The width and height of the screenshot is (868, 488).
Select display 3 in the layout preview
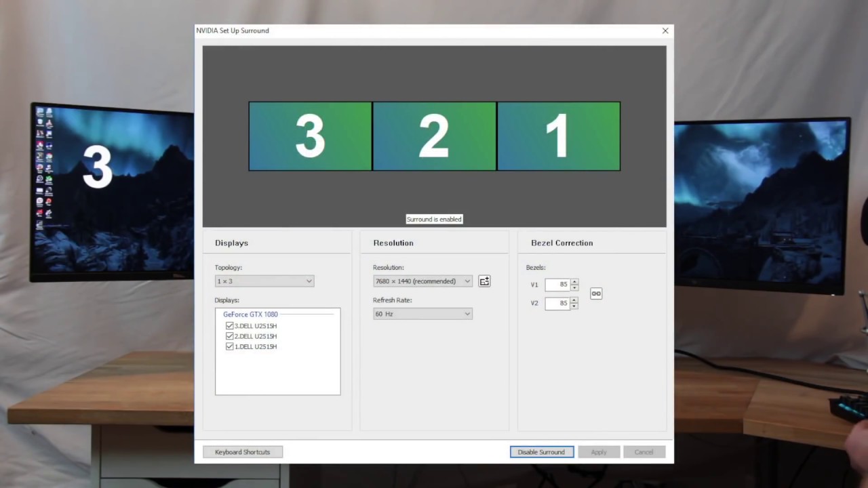click(311, 136)
